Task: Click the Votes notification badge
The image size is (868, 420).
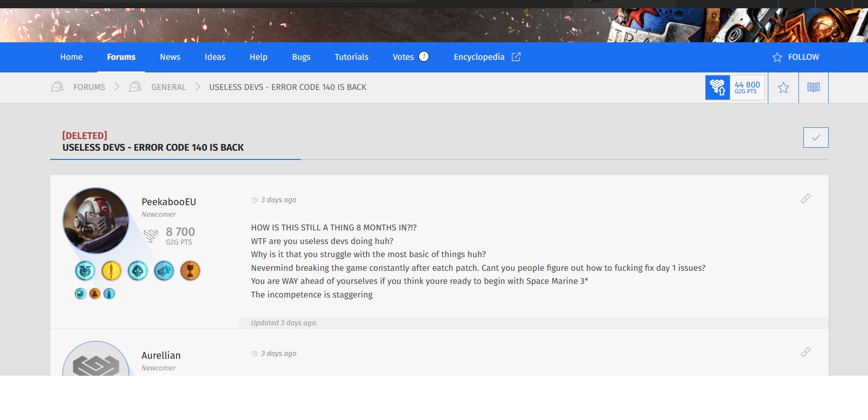Action: [424, 56]
